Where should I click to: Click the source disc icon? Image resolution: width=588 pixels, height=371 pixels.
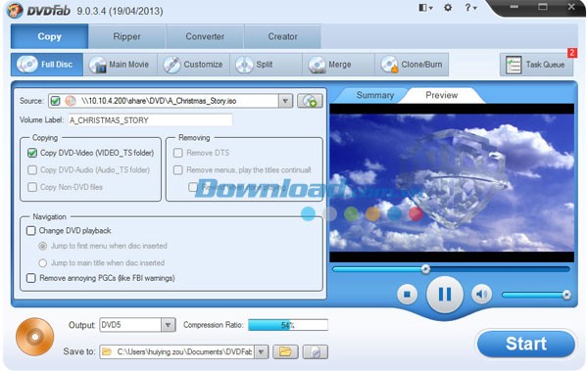(x=71, y=101)
